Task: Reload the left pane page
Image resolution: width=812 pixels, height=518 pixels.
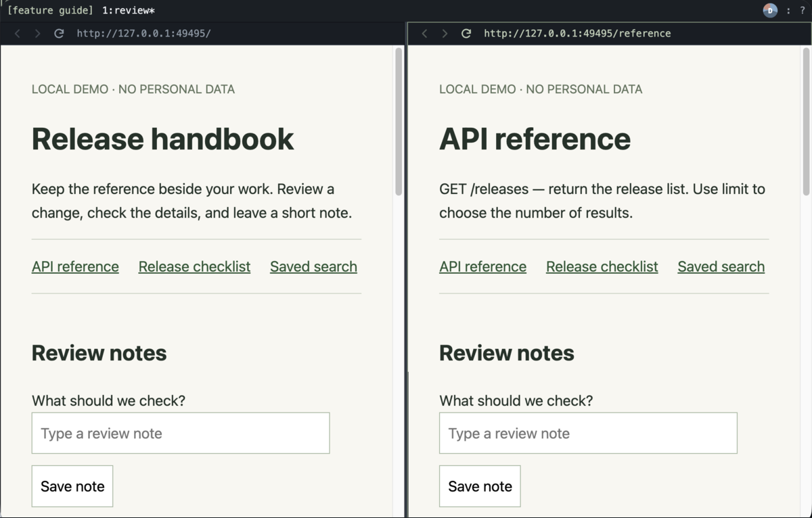Action: [x=59, y=33]
